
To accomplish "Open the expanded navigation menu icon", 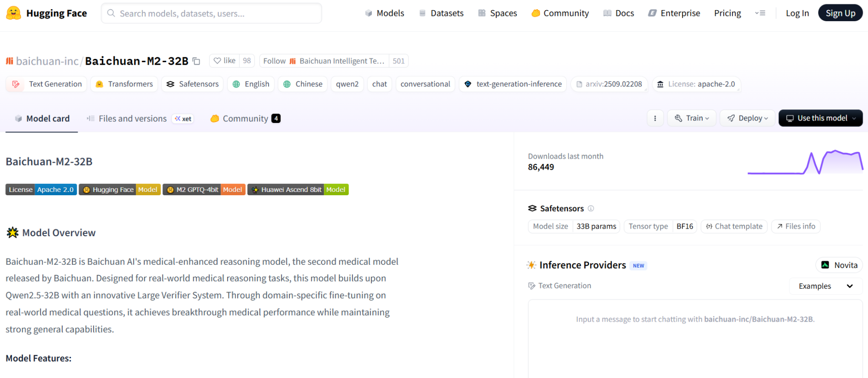I will [760, 13].
